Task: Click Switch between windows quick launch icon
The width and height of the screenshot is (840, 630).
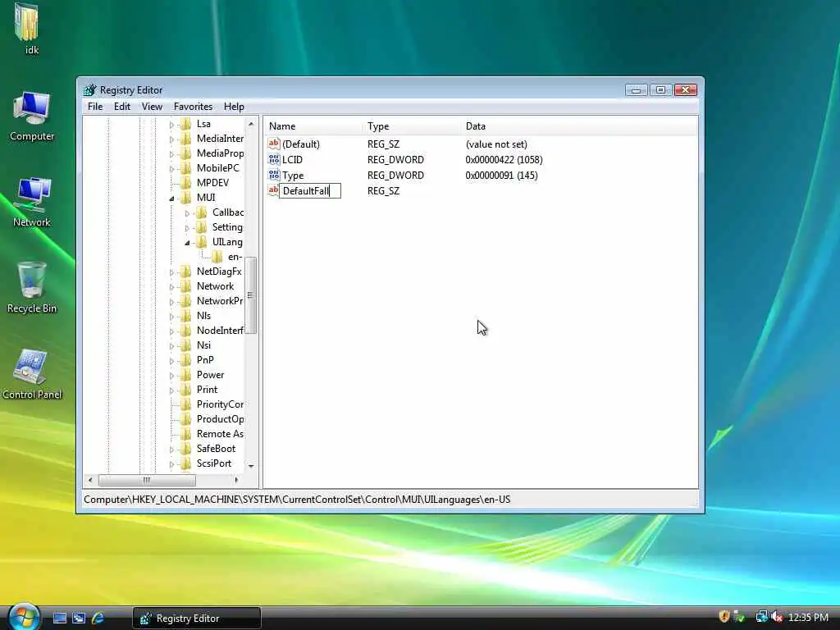Action: 79,619
